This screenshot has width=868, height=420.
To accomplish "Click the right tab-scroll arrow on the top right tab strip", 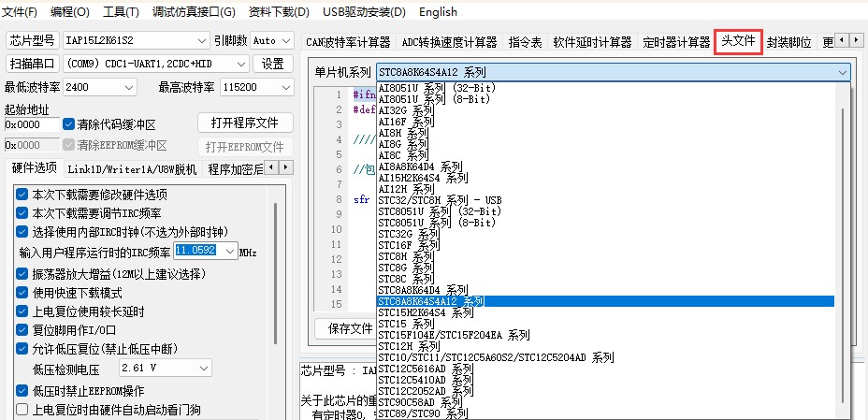I will tap(857, 39).
